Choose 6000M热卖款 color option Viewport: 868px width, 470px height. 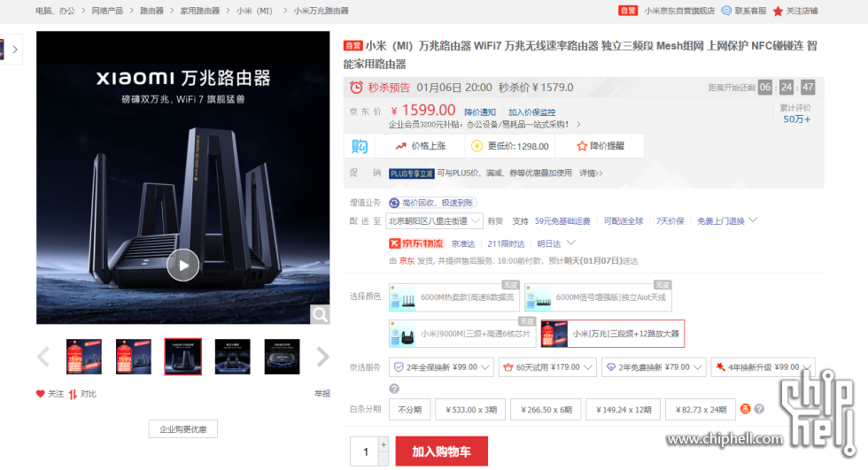[453, 297]
